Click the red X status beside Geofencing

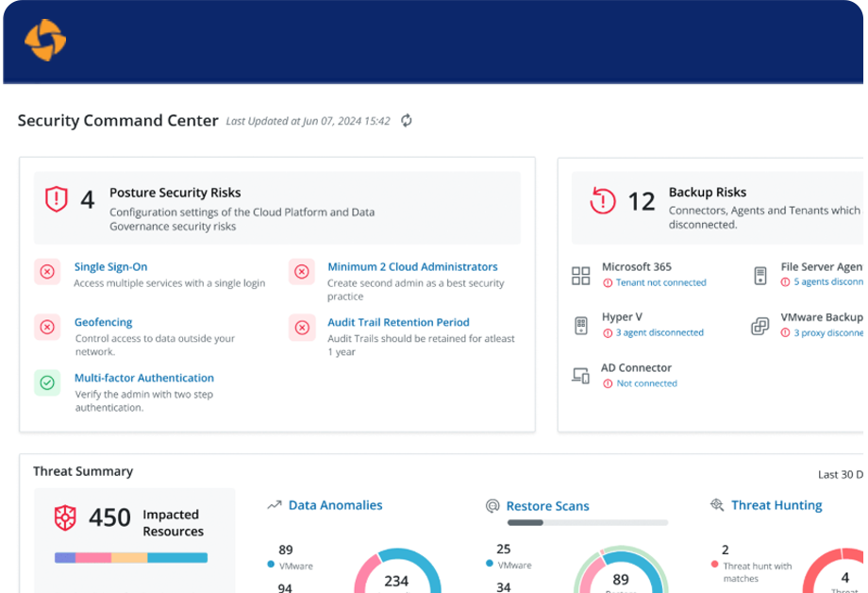(47, 328)
